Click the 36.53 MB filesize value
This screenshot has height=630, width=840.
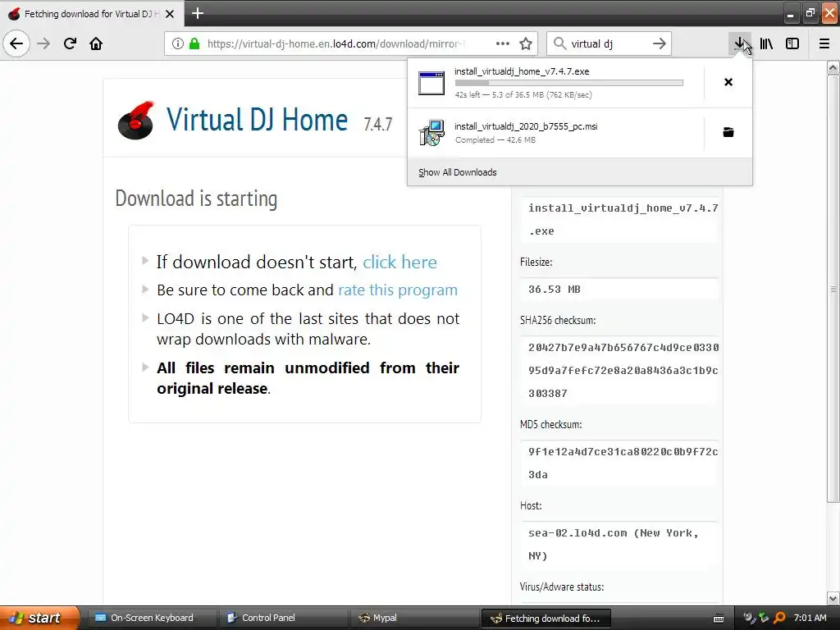click(555, 290)
